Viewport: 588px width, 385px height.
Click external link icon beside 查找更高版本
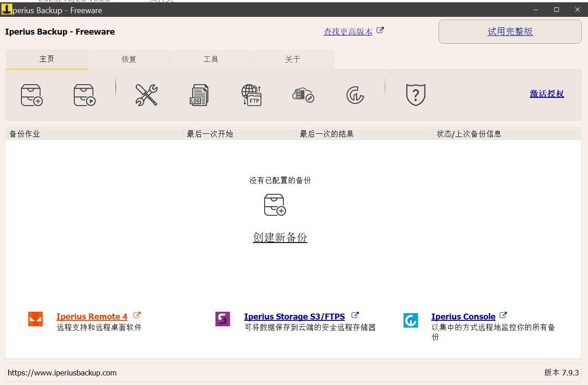(380, 30)
